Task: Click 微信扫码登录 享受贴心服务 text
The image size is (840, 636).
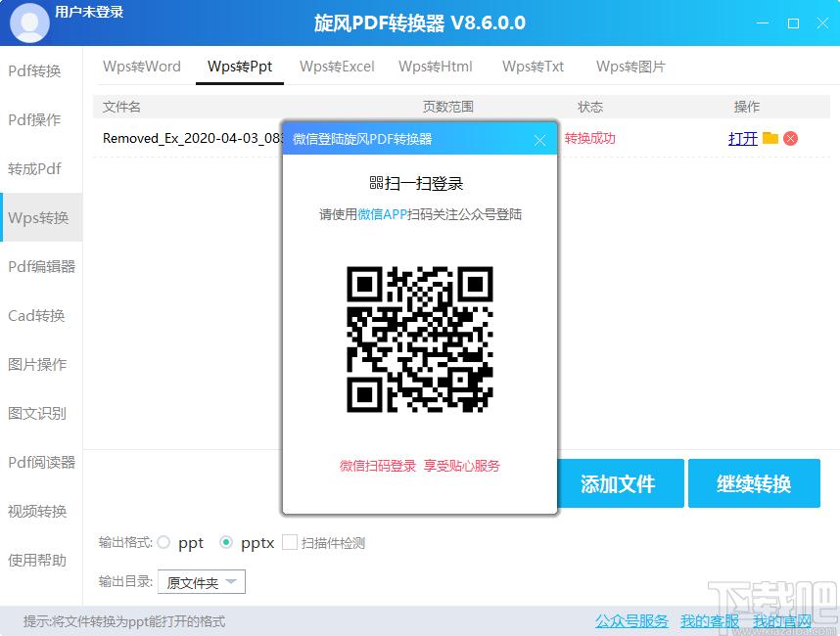Action: [419, 466]
